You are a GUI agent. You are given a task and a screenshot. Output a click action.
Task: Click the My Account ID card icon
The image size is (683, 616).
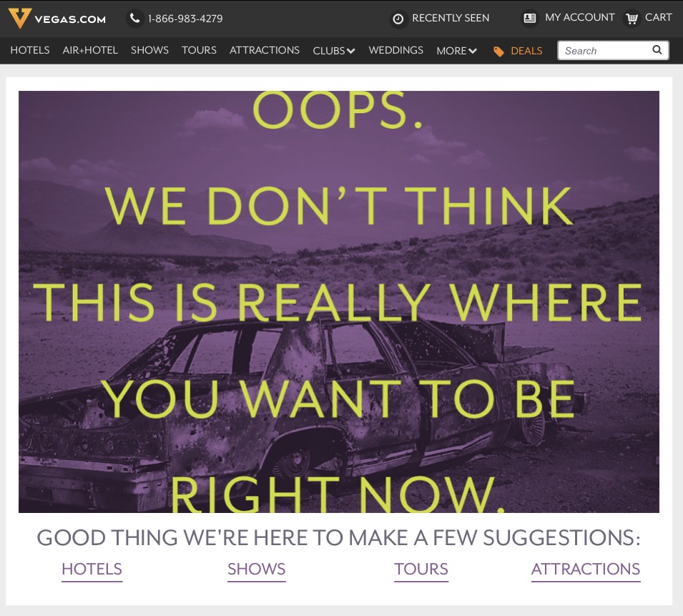[530, 19]
